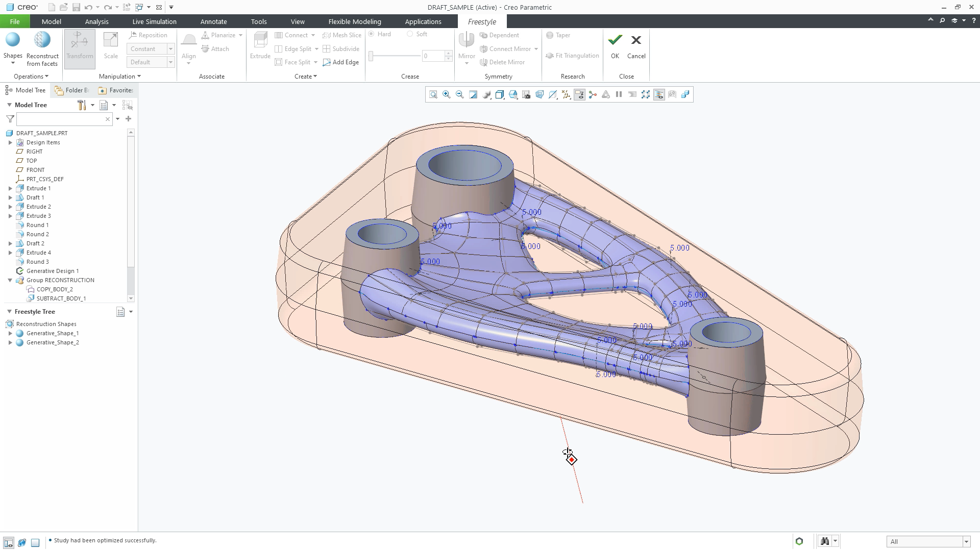Open Freestyle Tree options list icon
This screenshot has height=551, width=980.
tap(120, 312)
